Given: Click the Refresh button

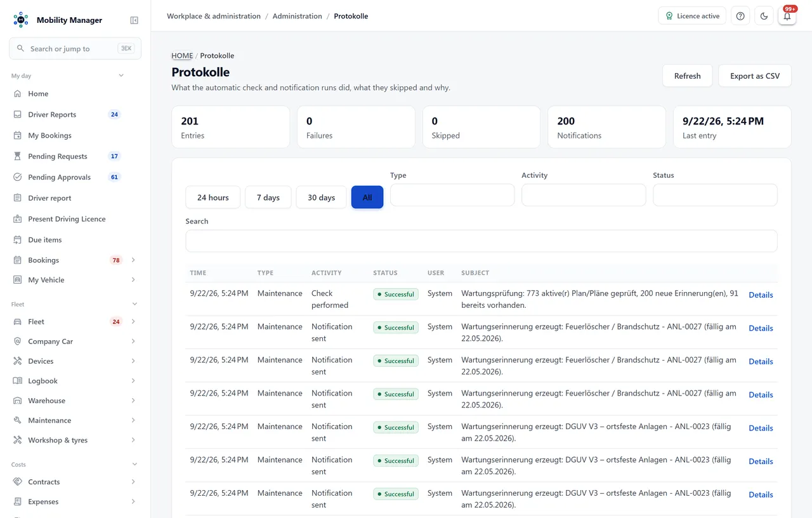Looking at the screenshot, I should [688, 76].
